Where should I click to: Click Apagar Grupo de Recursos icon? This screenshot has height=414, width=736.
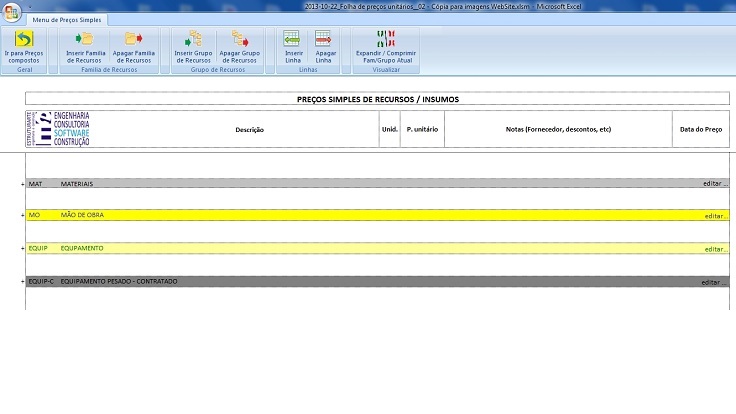pyautogui.click(x=239, y=40)
